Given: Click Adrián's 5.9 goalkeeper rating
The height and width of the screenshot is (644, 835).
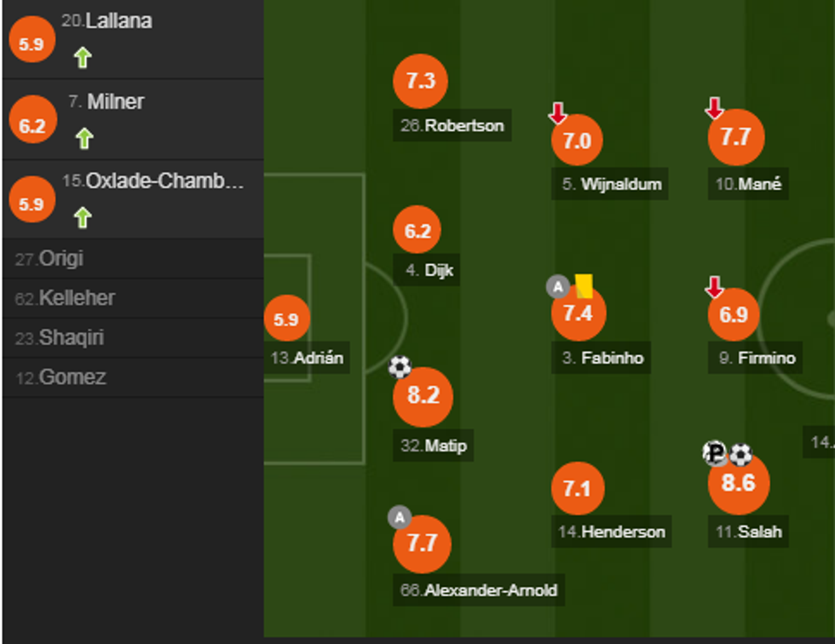Looking at the screenshot, I should [x=286, y=319].
